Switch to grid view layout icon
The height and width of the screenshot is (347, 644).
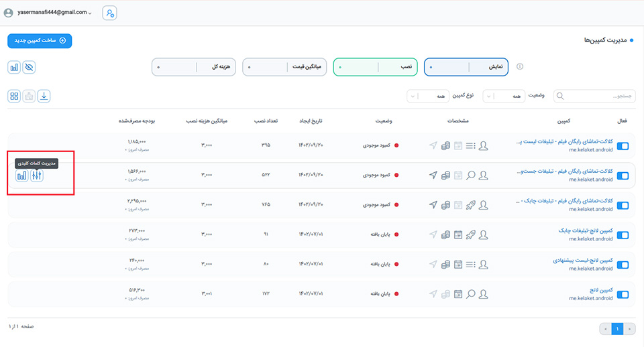click(14, 96)
